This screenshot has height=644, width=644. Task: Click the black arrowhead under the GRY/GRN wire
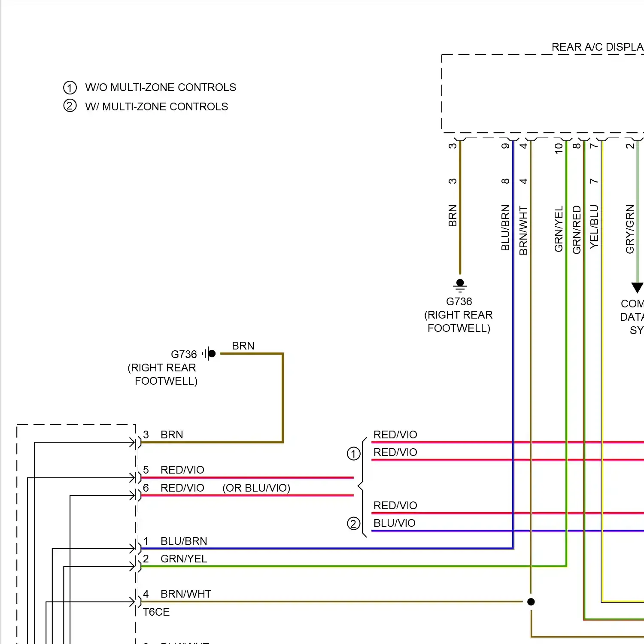point(638,288)
